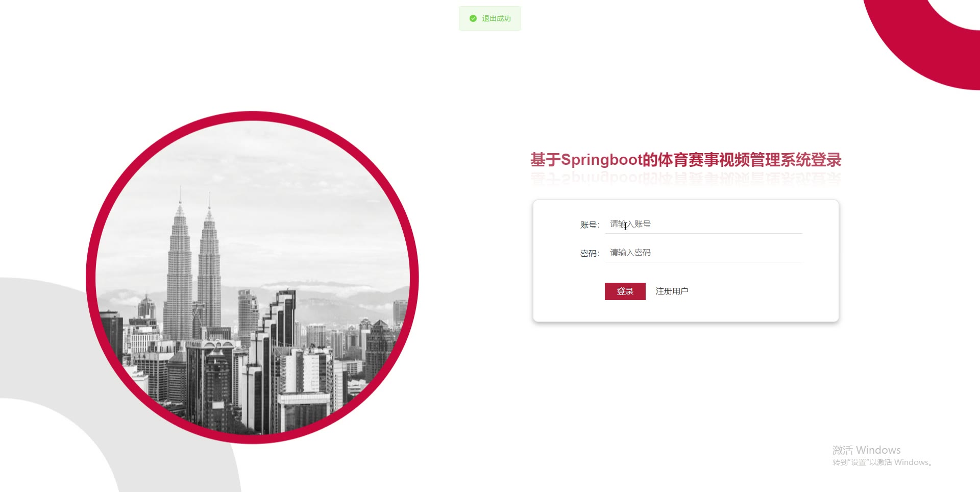Click the mirrored reflection under the heading
Image resolution: width=980 pixels, height=492 pixels.
point(685,178)
